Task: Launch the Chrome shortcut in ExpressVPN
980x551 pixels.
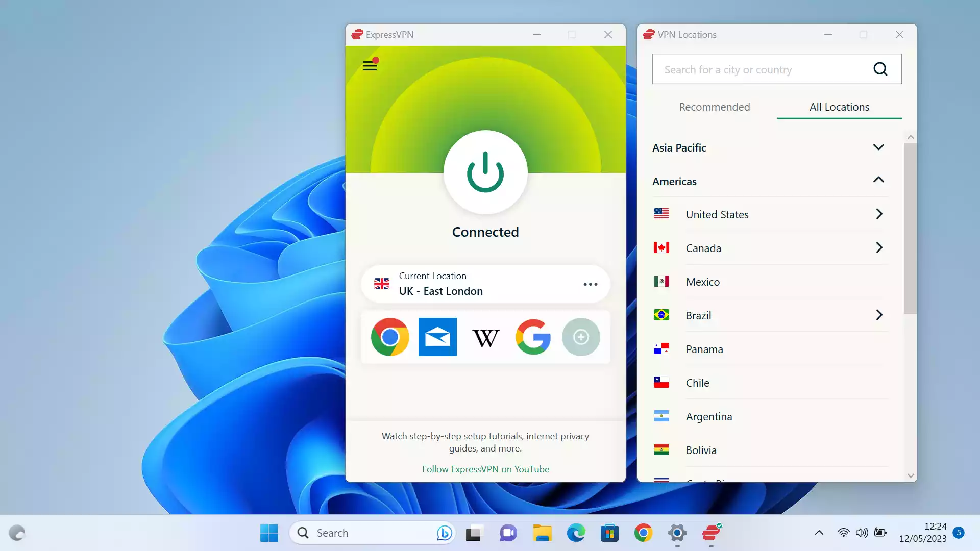Action: [390, 337]
